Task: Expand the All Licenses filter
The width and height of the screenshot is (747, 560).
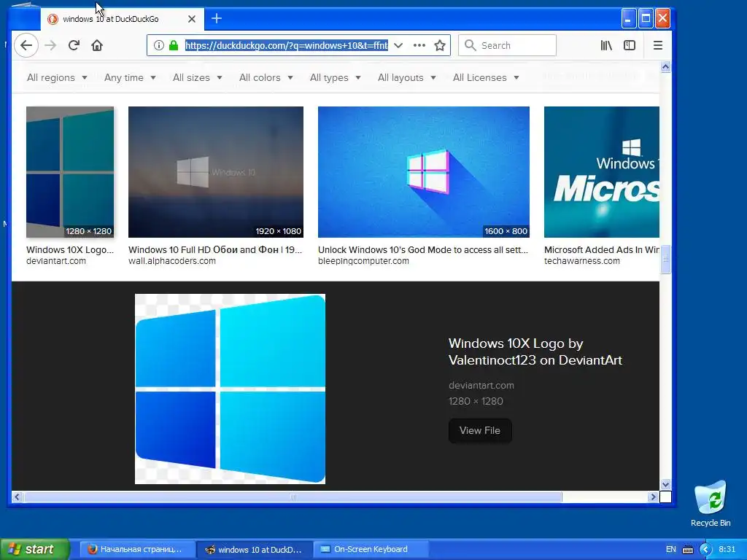Action: (486, 77)
